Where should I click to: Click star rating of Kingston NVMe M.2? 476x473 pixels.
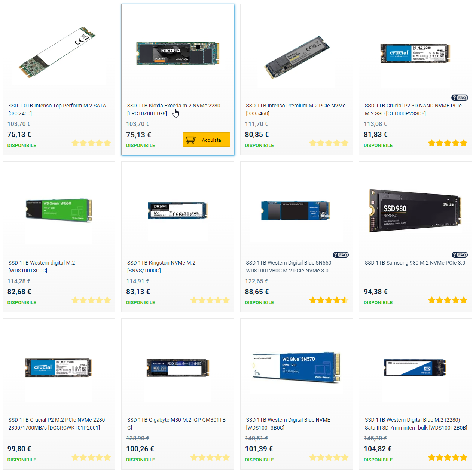click(210, 300)
